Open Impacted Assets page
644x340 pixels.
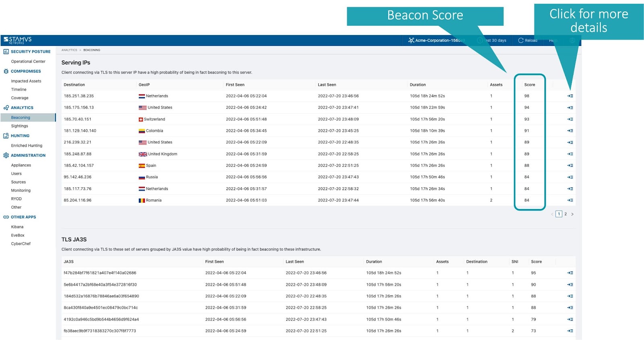[26, 81]
